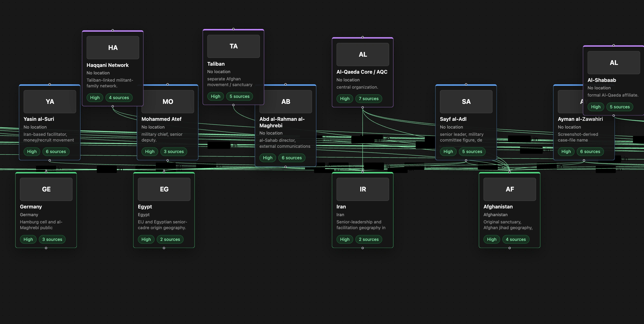Open the 5 sources badge on Sayf al-Adl

point(472,152)
